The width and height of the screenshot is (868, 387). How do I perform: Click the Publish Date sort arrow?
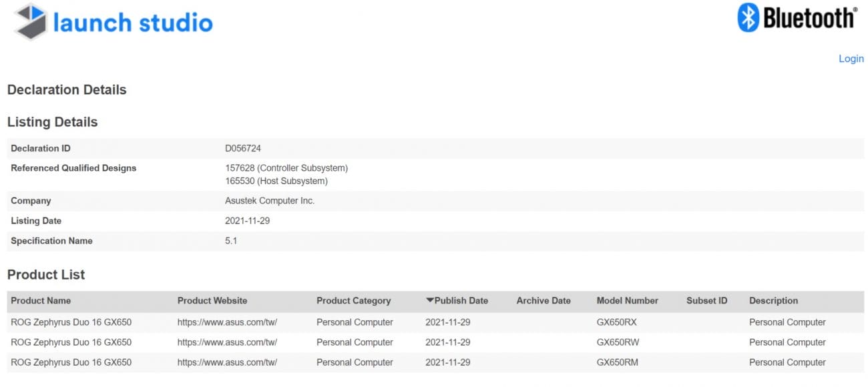(x=429, y=300)
